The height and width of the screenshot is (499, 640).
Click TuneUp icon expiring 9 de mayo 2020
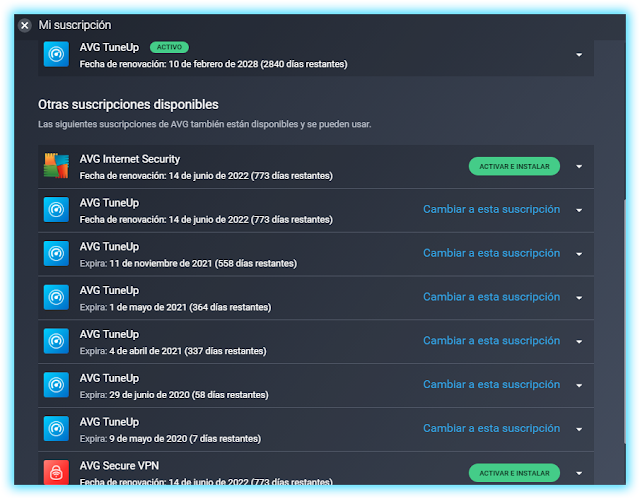[x=56, y=428]
